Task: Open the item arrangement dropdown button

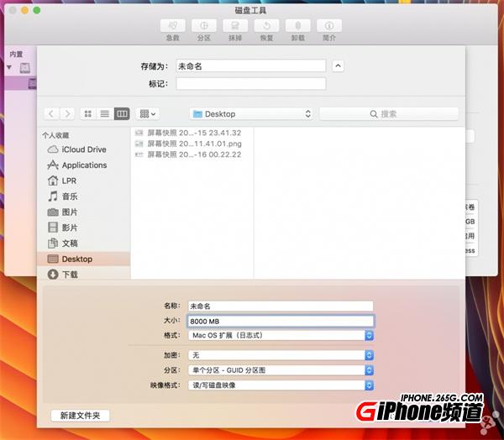Action: click(x=148, y=113)
